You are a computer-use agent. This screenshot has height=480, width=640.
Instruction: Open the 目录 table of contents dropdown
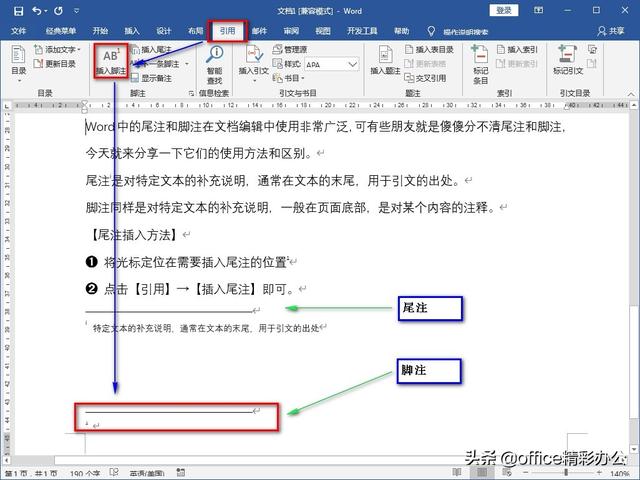click(18, 64)
